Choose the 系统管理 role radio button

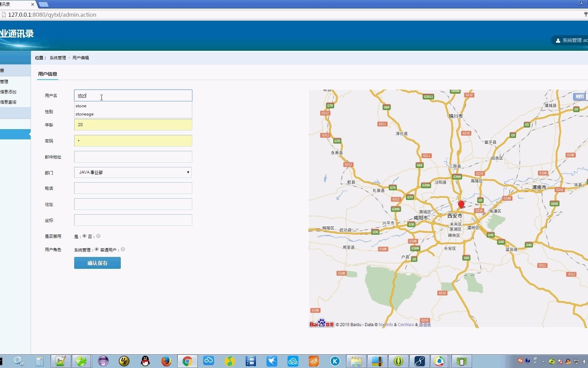[x=97, y=249]
